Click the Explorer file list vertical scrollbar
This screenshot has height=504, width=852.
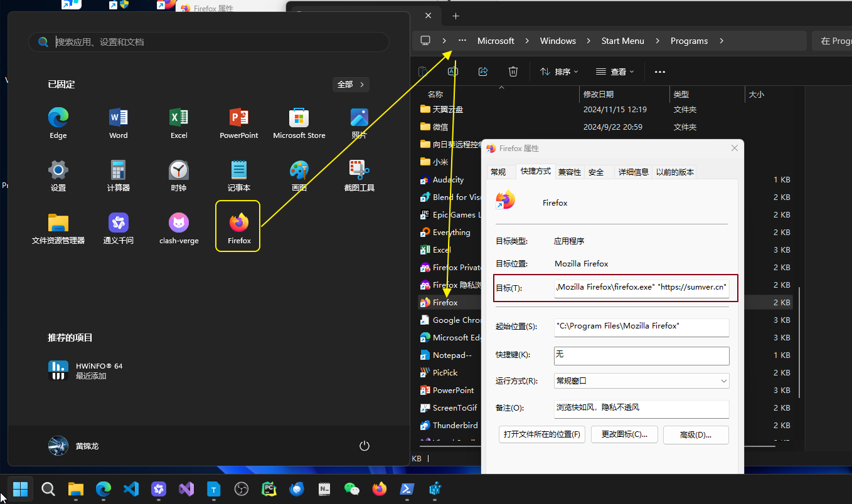799,342
